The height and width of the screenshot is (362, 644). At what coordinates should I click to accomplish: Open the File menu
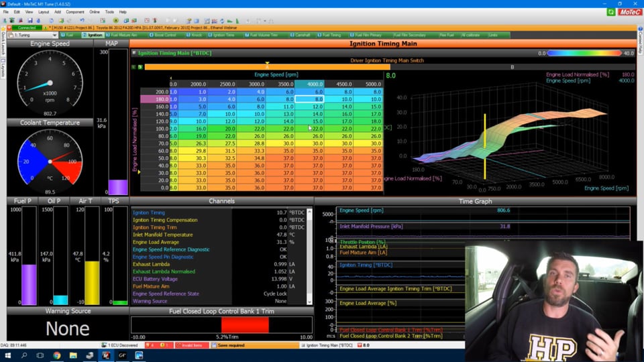(6, 12)
